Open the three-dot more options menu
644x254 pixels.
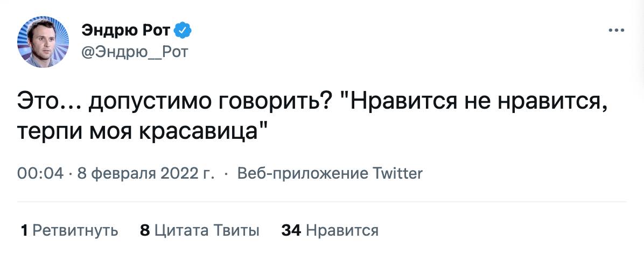615,30
